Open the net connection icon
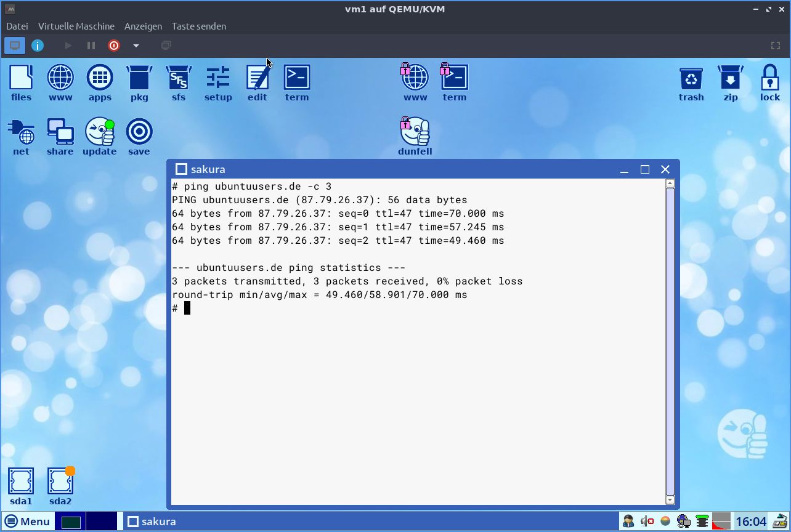This screenshot has height=532, width=791. (x=21, y=136)
